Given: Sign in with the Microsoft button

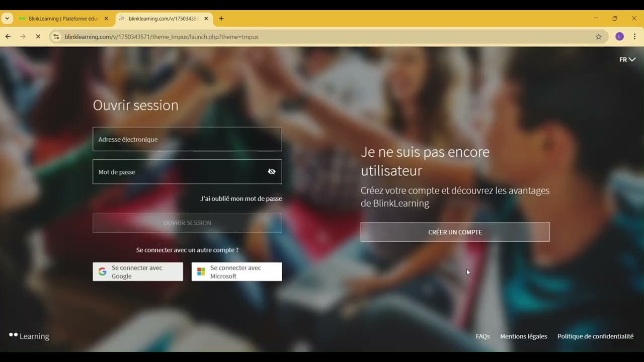Looking at the screenshot, I should [236, 271].
